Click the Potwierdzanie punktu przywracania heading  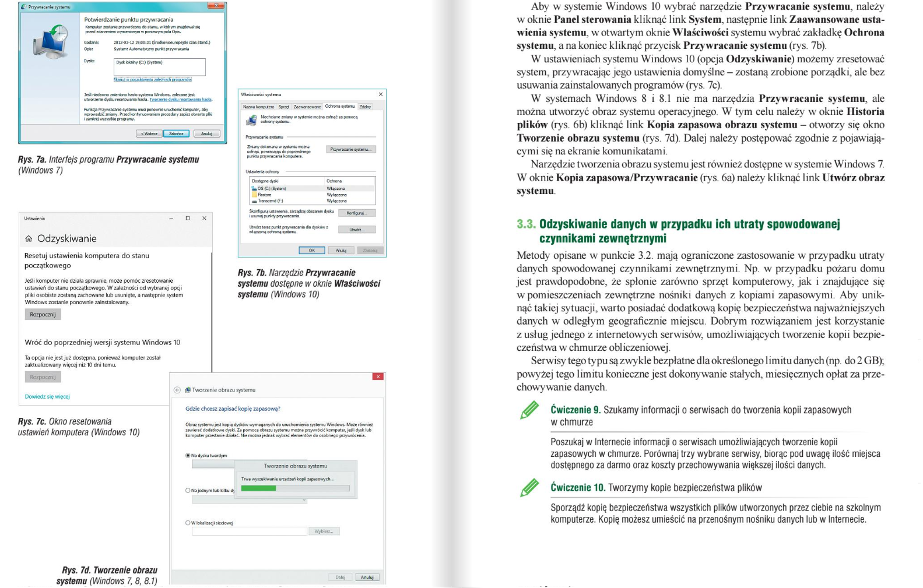(x=129, y=19)
